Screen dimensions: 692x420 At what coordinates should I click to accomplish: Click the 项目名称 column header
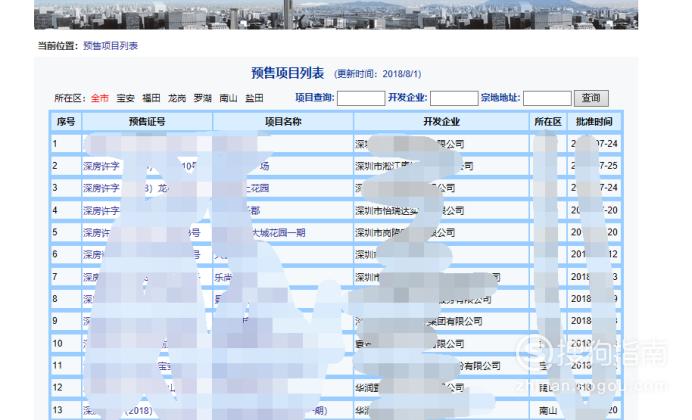(283, 121)
